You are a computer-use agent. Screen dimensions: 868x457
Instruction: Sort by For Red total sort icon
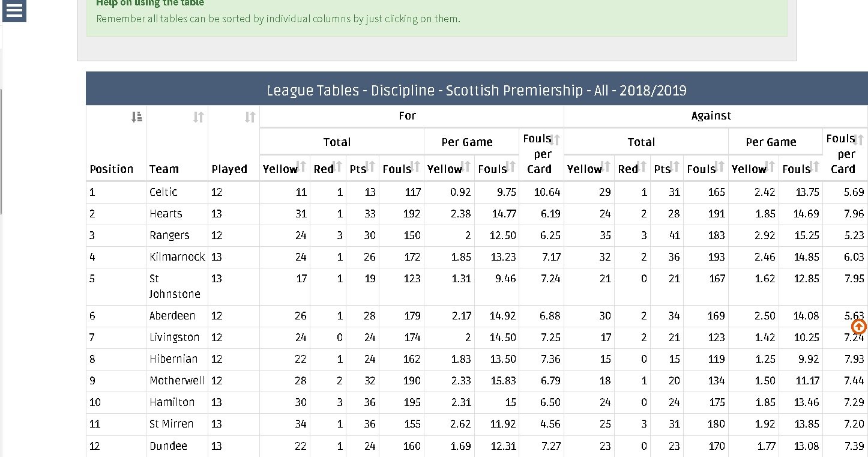(338, 165)
